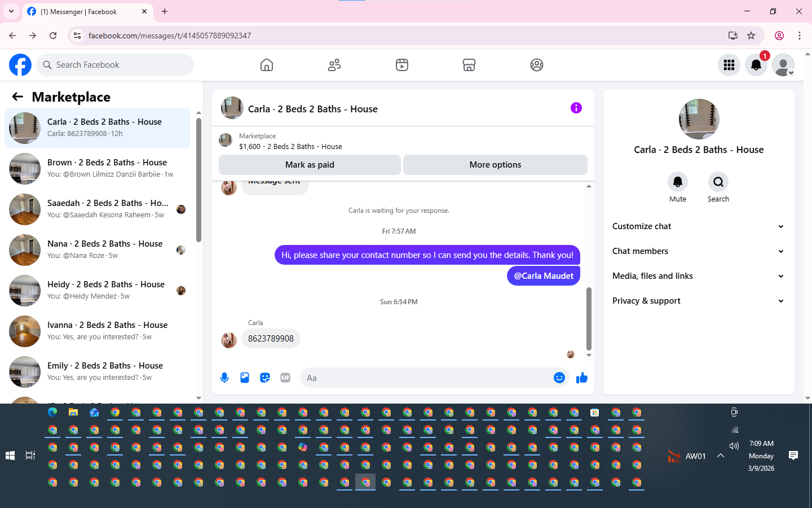This screenshot has width=812, height=508.
Task: Open the Video (Watch) icon
Action: coord(402,65)
